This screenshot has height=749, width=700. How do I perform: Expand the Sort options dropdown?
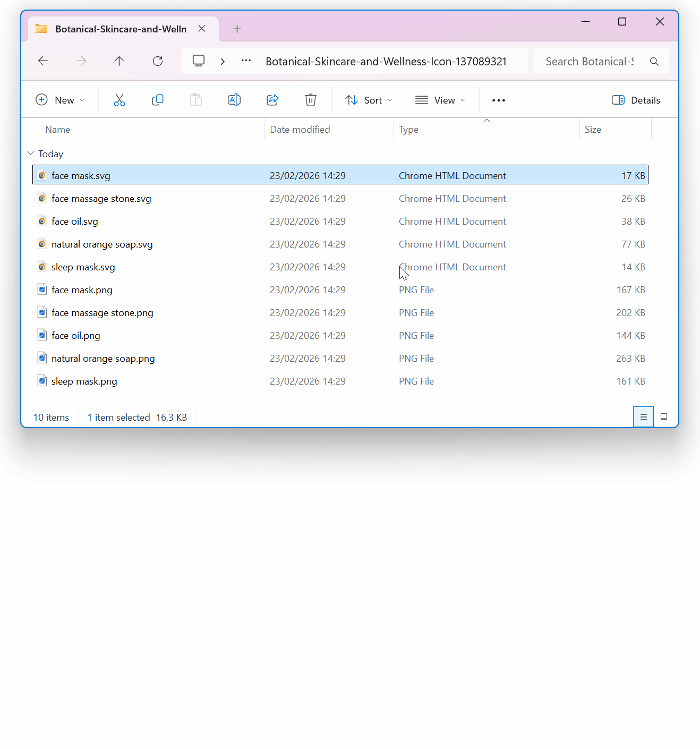(x=369, y=100)
